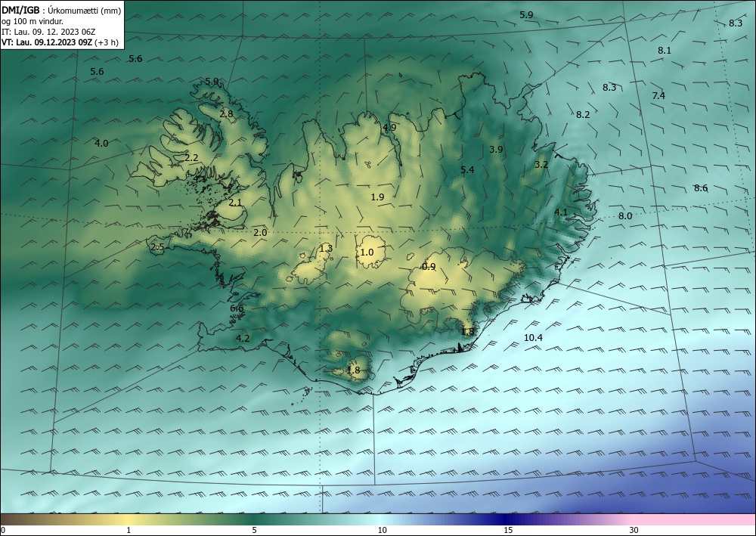The height and width of the screenshot is (536, 756).
Task: Select the 4.9 value on the north coast
Action: pos(389,128)
